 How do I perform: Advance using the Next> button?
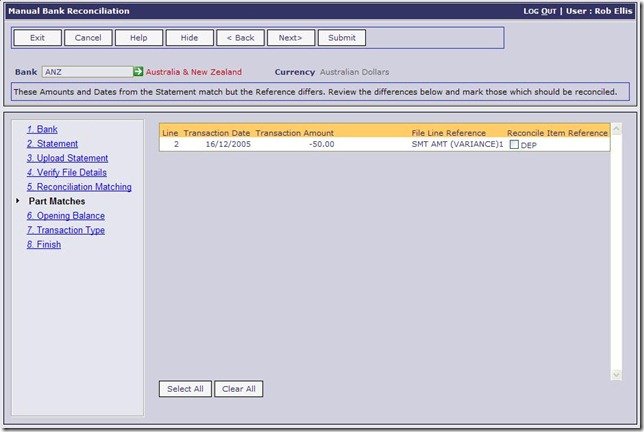click(291, 38)
